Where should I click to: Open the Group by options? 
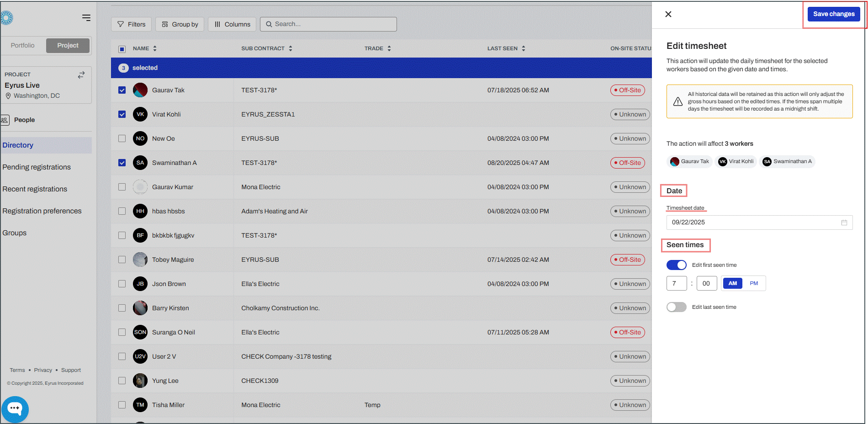pyautogui.click(x=180, y=24)
